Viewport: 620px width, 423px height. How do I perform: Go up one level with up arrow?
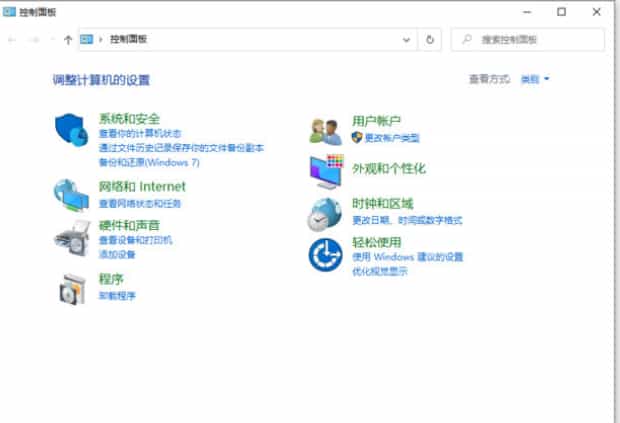pos(68,40)
